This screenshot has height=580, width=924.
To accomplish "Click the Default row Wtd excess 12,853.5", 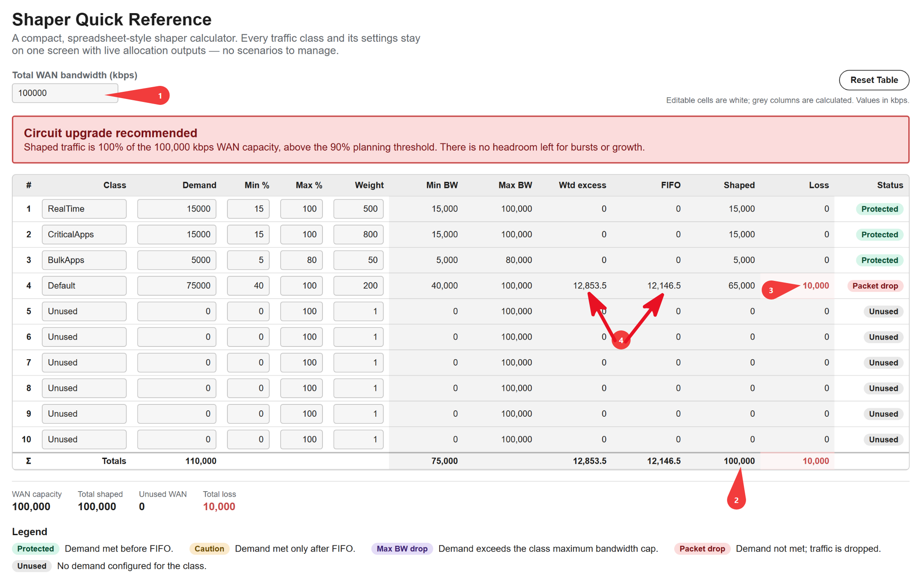I will coord(589,286).
